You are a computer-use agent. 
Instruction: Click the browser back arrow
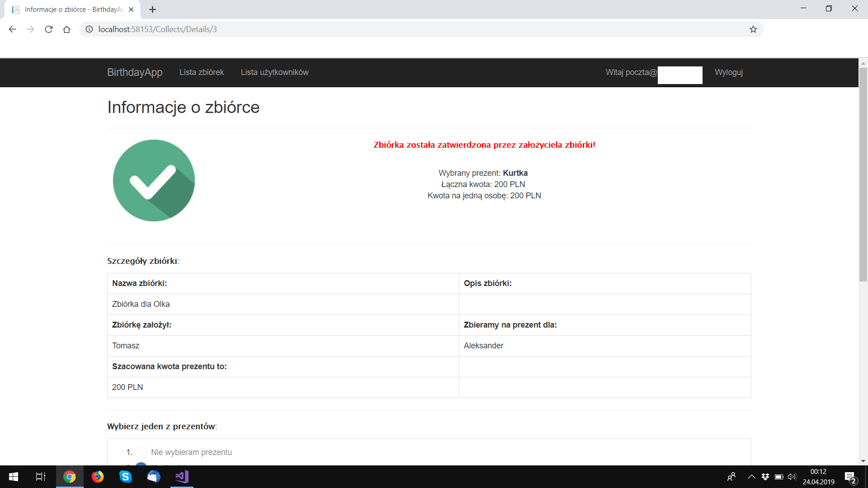[12, 29]
